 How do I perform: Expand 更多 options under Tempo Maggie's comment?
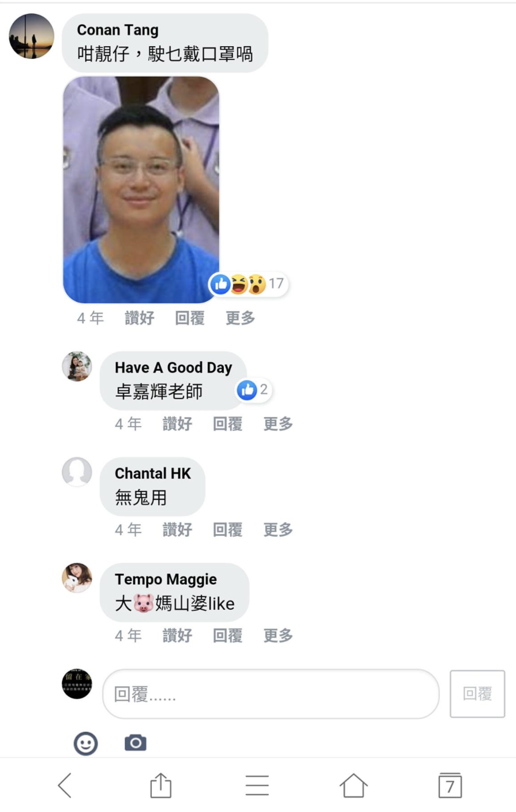pyautogui.click(x=278, y=636)
